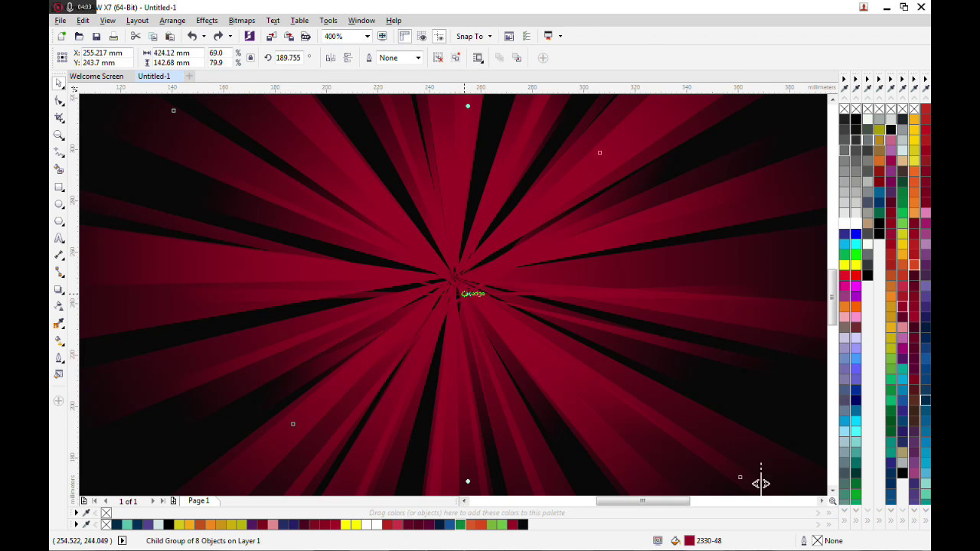Add a new document tab with plus
The image size is (980, 551).
[189, 76]
